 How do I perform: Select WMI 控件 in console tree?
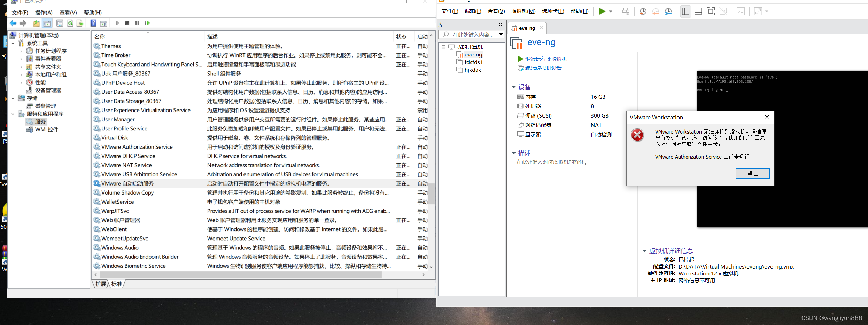tap(46, 129)
